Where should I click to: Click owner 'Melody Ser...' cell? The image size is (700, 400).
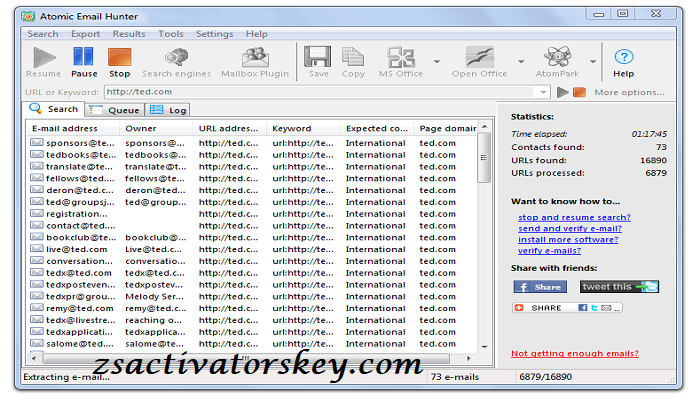coord(154,296)
